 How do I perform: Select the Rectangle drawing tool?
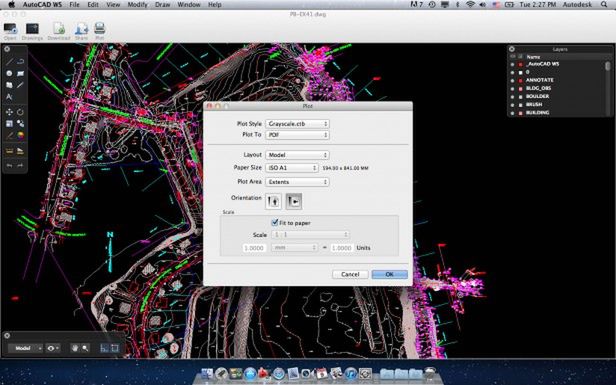[20, 73]
